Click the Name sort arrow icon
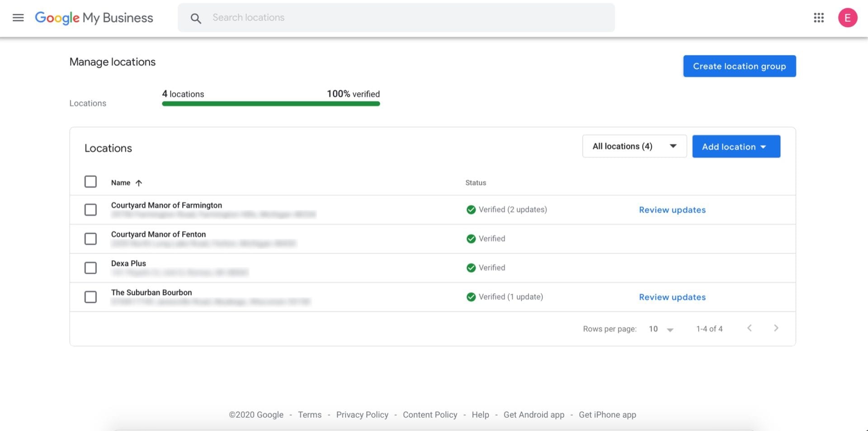The height and width of the screenshot is (431, 868). [x=139, y=183]
